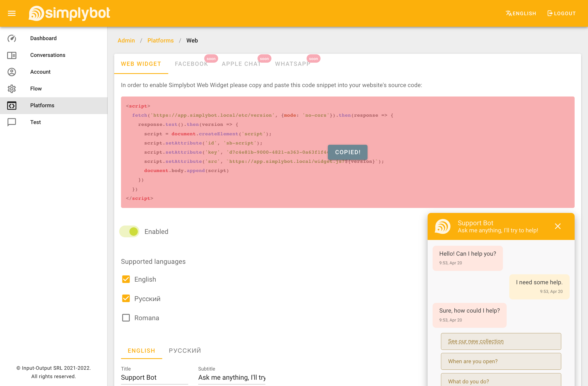Viewport: 588px width, 386px height.
Task: Click the Simplybot logo
Action: [69, 13]
